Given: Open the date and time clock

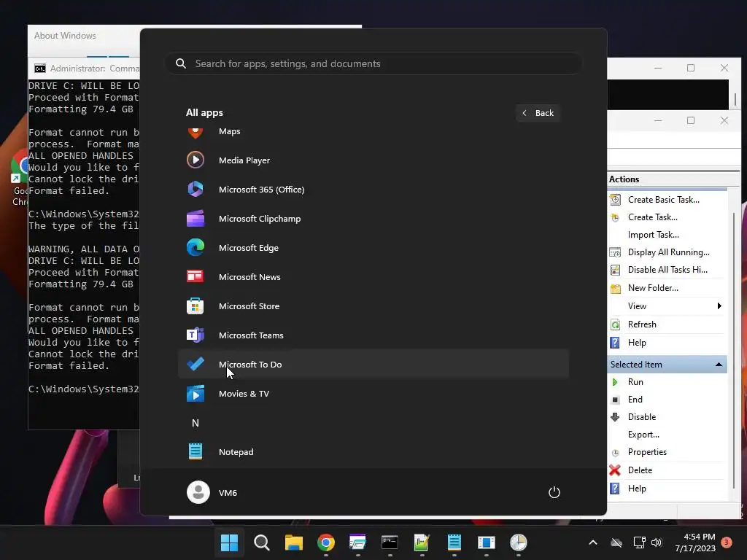Looking at the screenshot, I should click(695, 542).
